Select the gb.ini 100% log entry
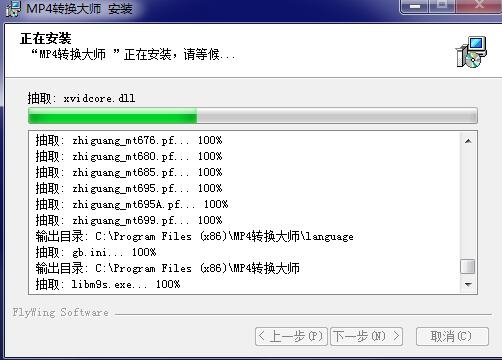Screen dimensions: 502x360 point(96,252)
